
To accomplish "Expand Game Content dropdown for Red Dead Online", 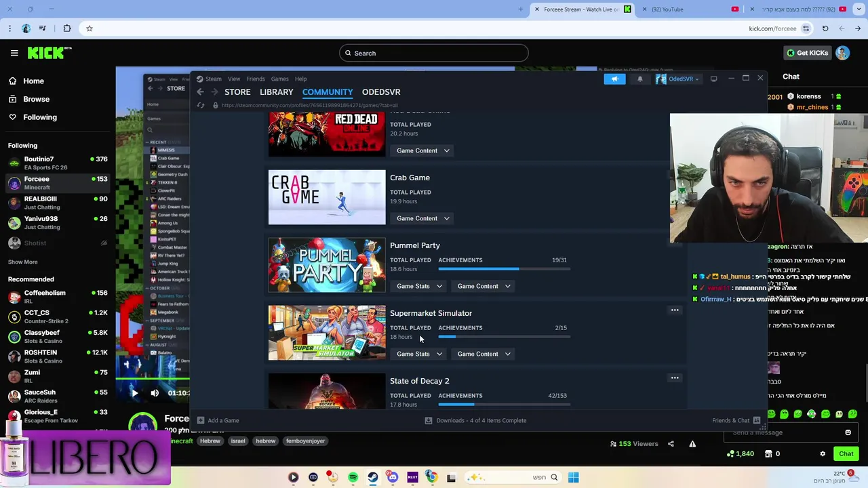I will (422, 150).
